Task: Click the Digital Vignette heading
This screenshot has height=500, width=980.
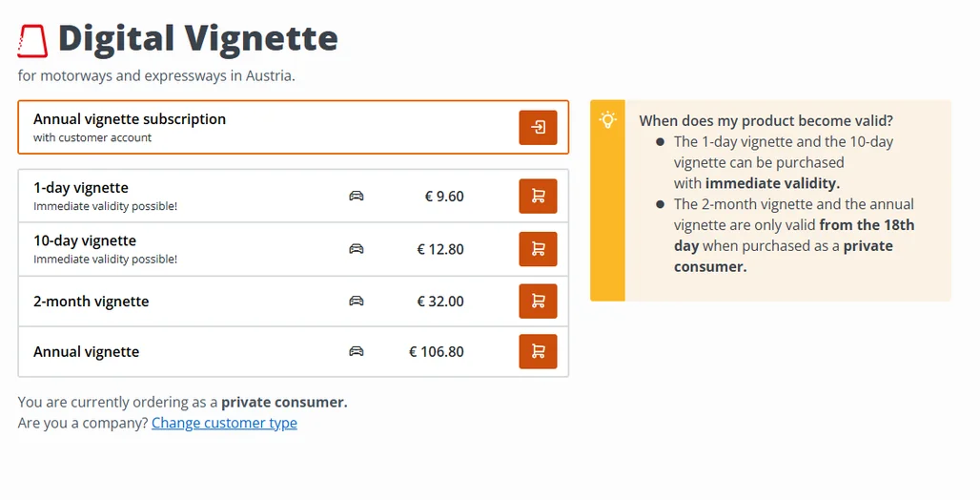Action: pyautogui.click(x=198, y=39)
